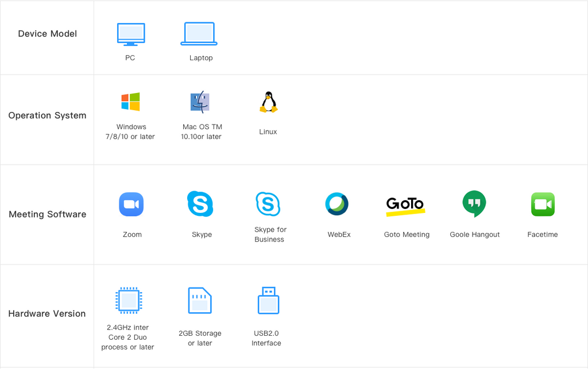
Task: Pick the Skype for Business icon
Action: pyautogui.click(x=268, y=204)
